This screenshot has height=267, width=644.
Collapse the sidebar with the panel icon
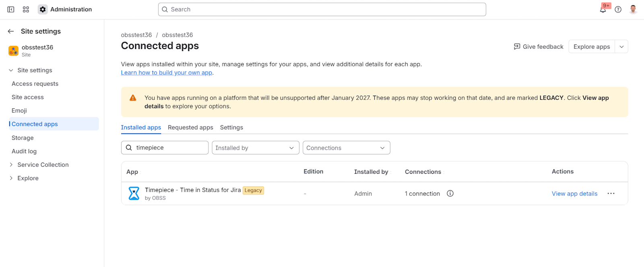pyautogui.click(x=11, y=9)
